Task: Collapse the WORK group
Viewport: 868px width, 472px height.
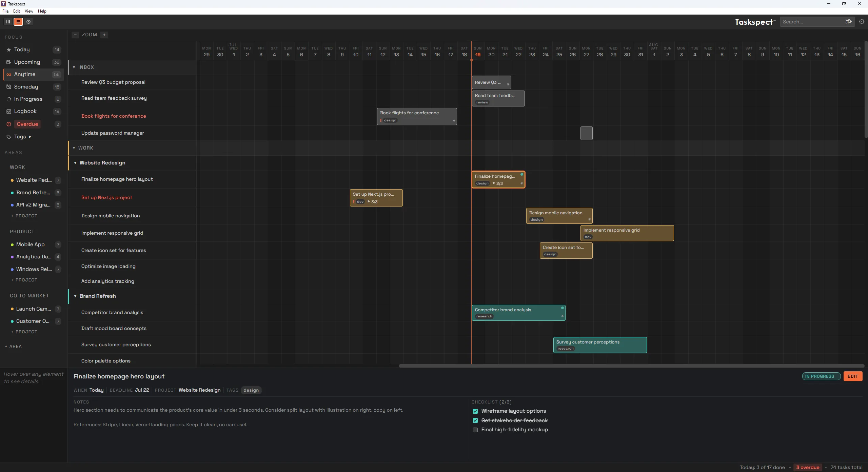Action: pos(74,148)
